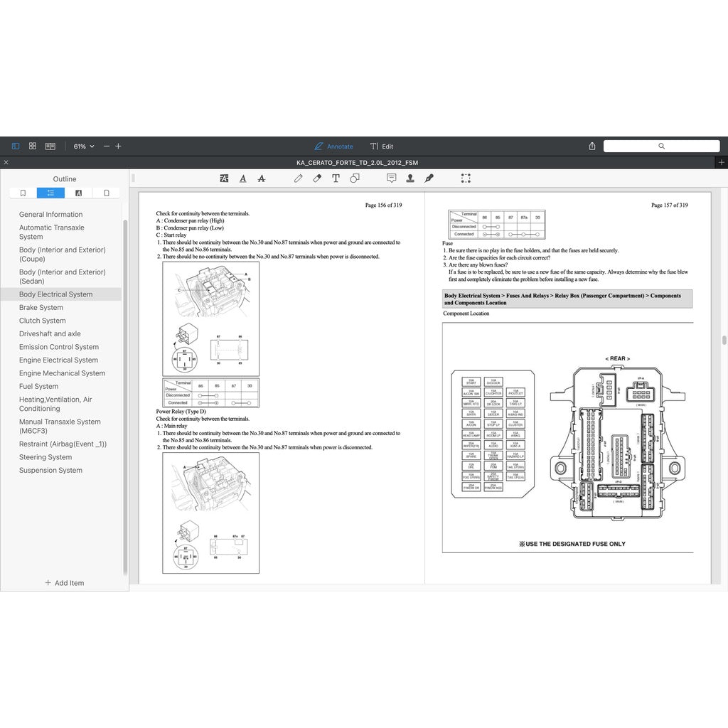Toggle the sidebar panel visibility

(x=15, y=146)
